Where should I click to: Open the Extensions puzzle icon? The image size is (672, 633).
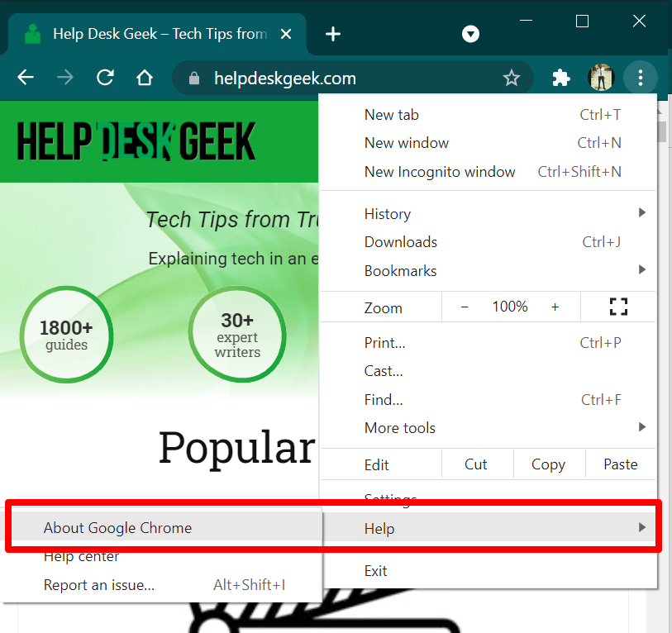[x=561, y=79]
